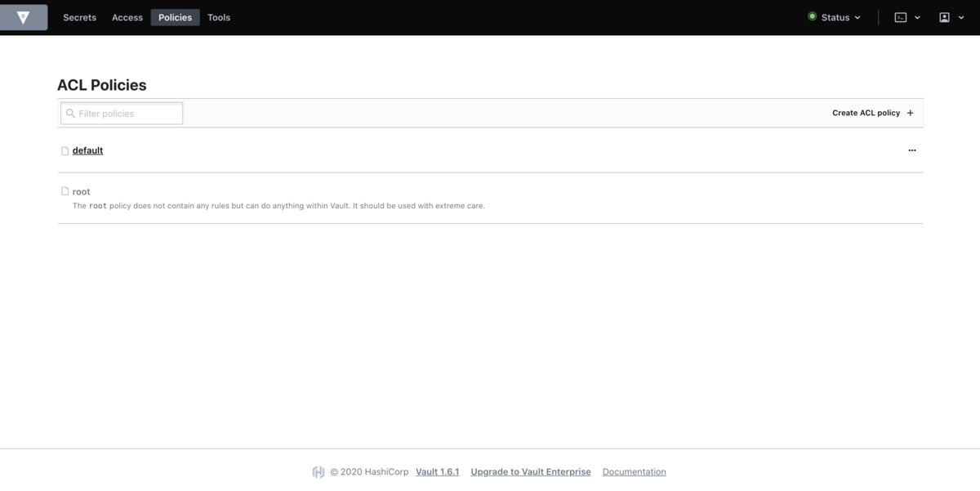Click the Vault logo home icon
This screenshot has height=491, width=980.
pos(23,17)
